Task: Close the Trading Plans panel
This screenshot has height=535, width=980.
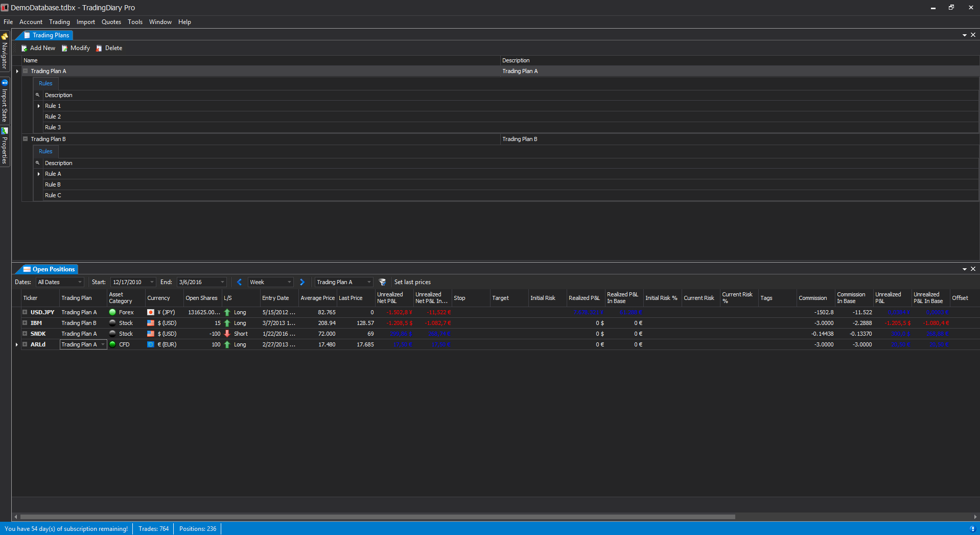Action: click(973, 35)
